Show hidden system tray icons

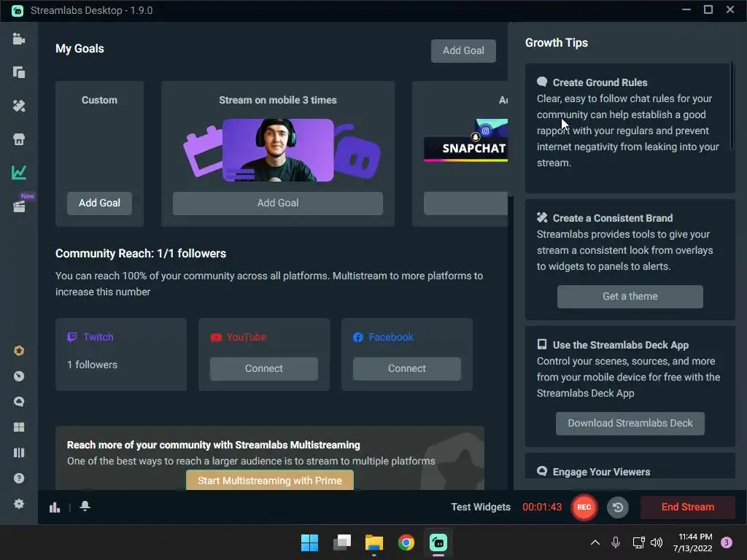pos(595,542)
